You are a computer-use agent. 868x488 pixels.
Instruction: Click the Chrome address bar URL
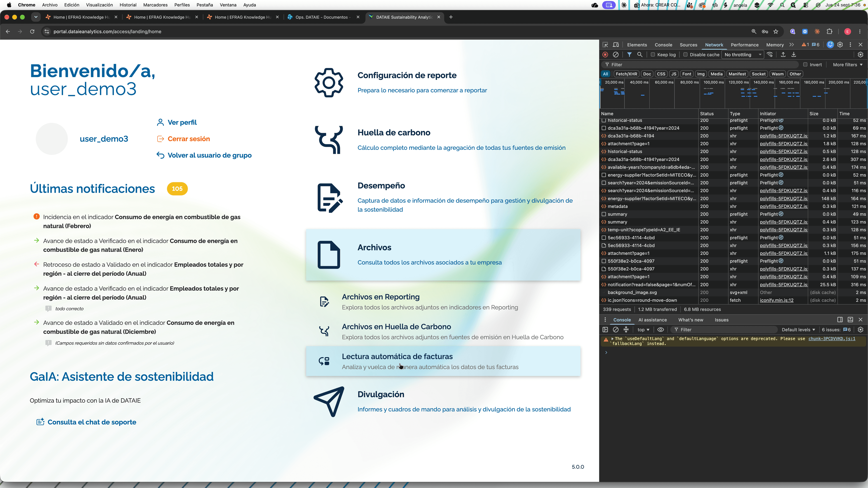(108, 32)
